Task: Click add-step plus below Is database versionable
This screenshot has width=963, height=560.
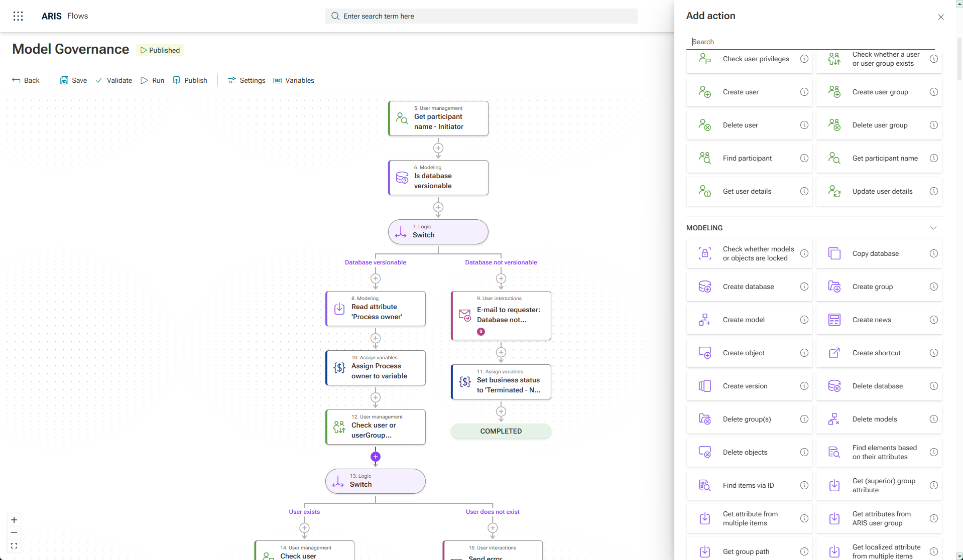Action: pyautogui.click(x=438, y=207)
